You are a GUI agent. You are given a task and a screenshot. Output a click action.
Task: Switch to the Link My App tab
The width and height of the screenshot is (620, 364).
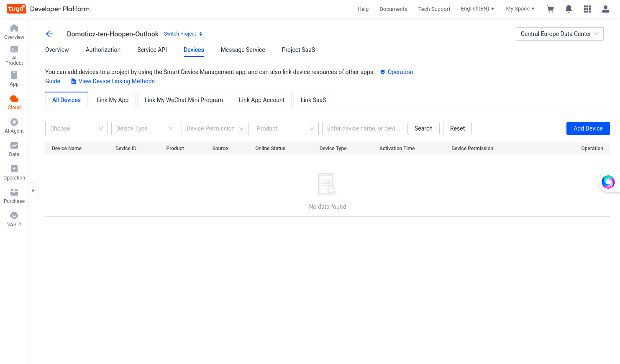point(113,100)
